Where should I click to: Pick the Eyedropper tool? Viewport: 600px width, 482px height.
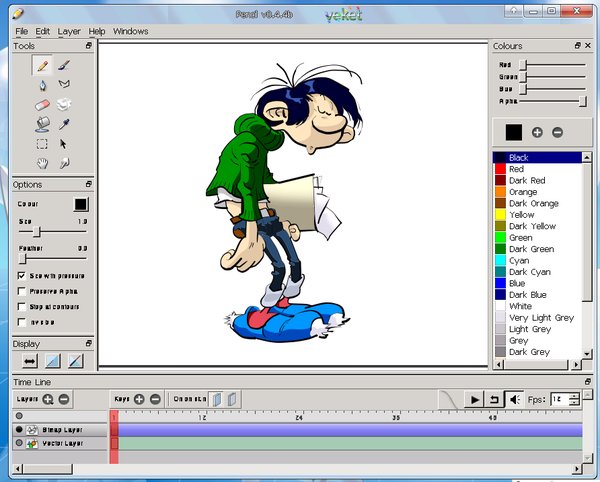click(x=65, y=124)
